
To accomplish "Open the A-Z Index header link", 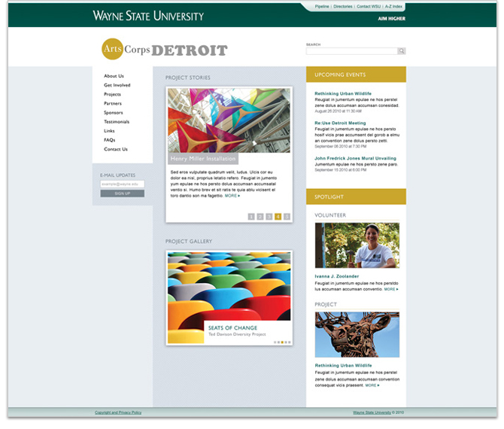I will pos(393,7).
